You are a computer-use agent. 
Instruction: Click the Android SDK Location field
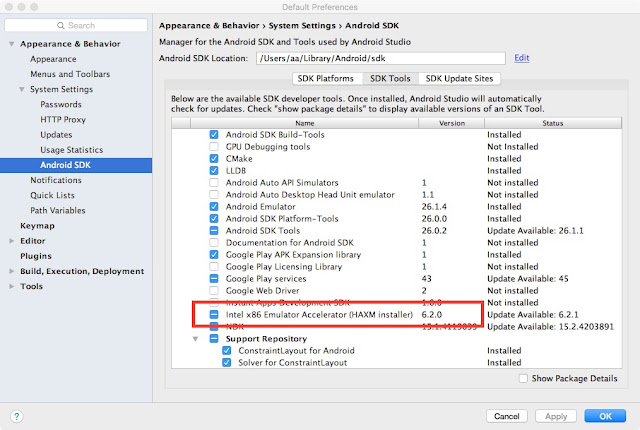coord(381,58)
